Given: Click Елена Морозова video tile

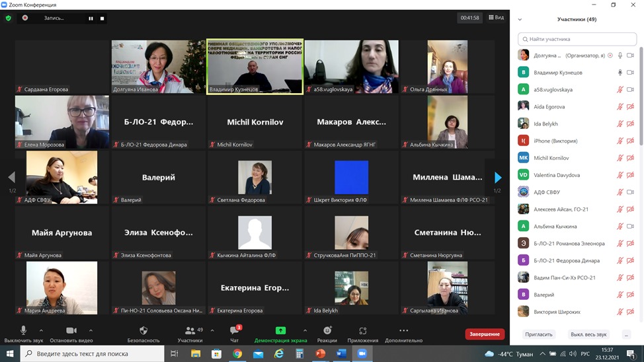Looking at the screenshot, I should tap(62, 122).
